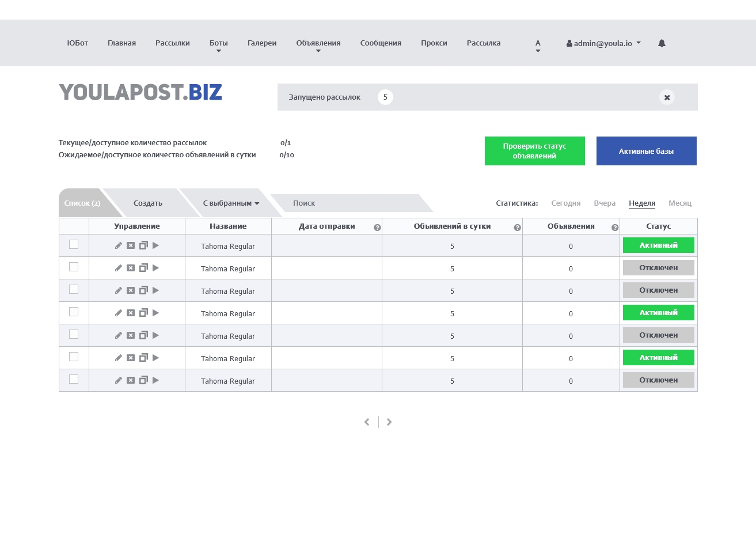This screenshot has height=545, width=756.
Task: Toggle the 'Активный' status in sixth row
Action: click(x=659, y=358)
